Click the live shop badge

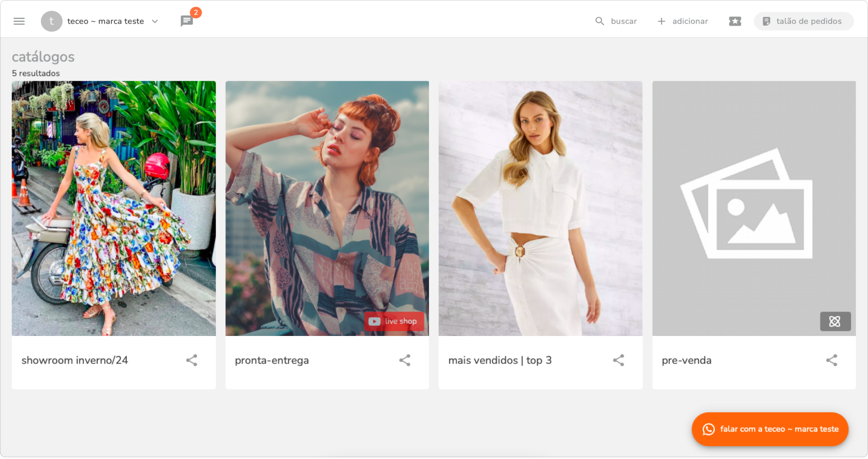[x=393, y=321]
